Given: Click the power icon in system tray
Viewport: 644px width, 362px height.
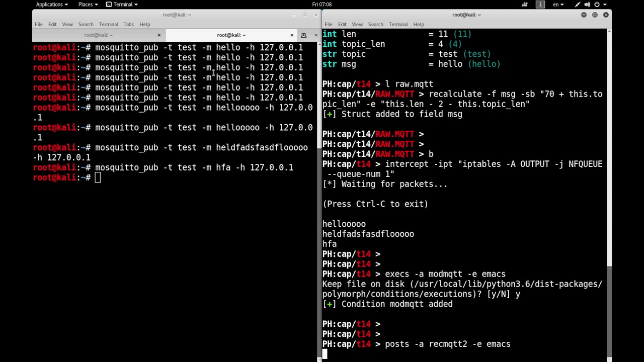Looking at the screenshot, I should (597, 5).
